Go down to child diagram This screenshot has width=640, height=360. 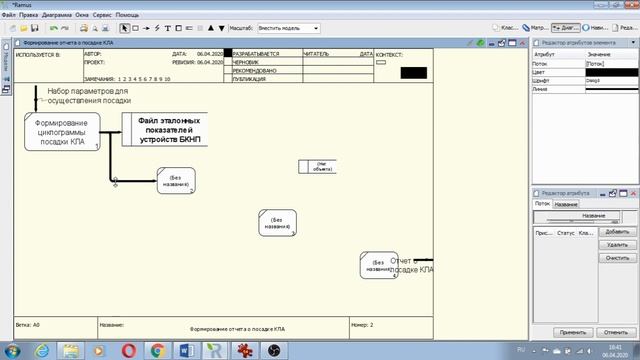click(222, 28)
